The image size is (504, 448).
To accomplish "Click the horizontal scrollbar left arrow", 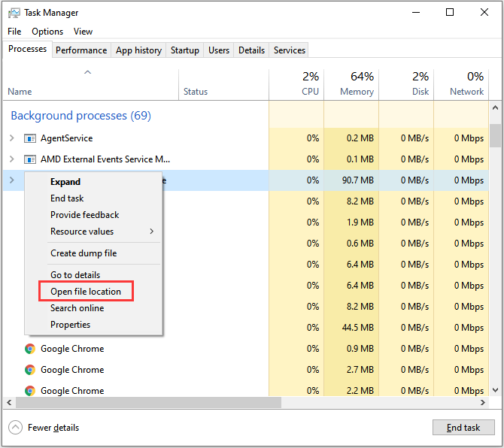I will [x=9, y=402].
